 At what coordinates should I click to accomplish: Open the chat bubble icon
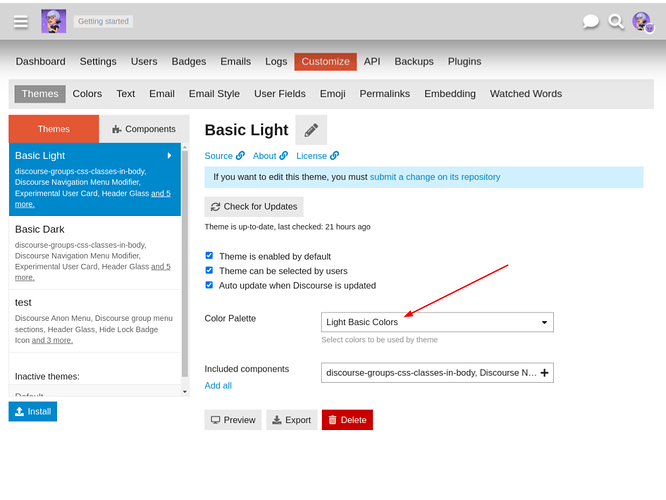tap(590, 21)
